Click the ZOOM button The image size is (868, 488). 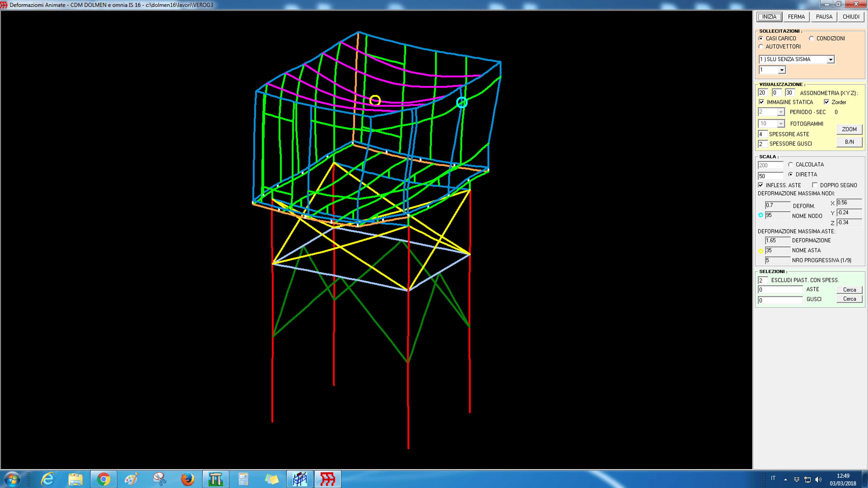(x=849, y=129)
